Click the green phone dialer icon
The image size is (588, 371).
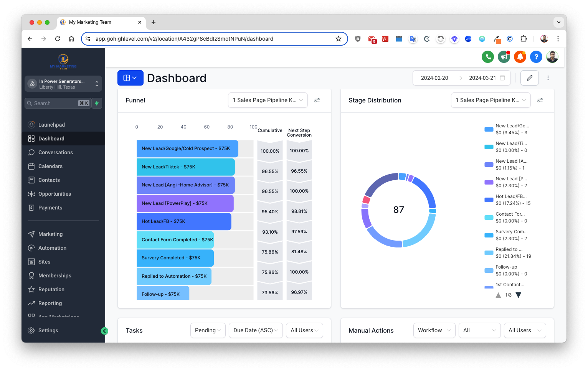[488, 57]
